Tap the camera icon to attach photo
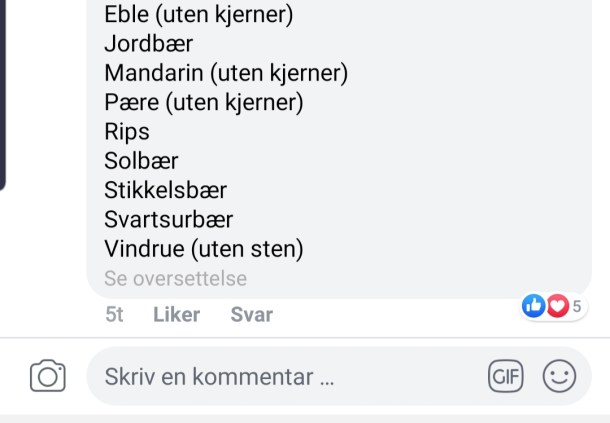 47,376
